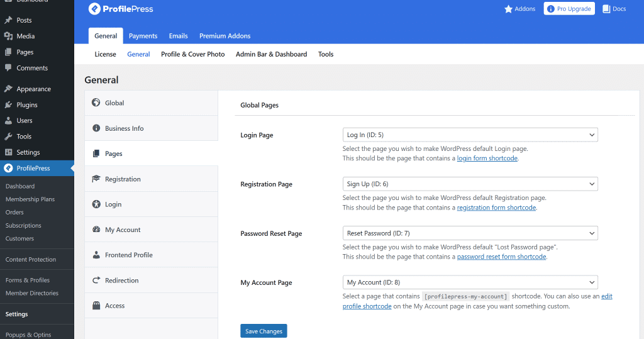
Task: Open Customers submenu item
Action: pyautogui.click(x=19, y=238)
